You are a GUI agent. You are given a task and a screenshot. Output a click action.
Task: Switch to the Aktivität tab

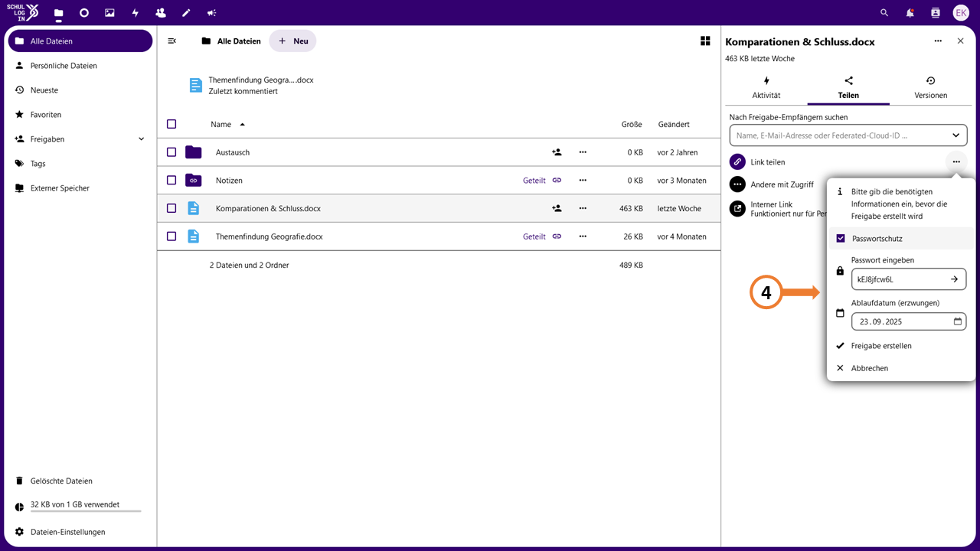pos(766,88)
